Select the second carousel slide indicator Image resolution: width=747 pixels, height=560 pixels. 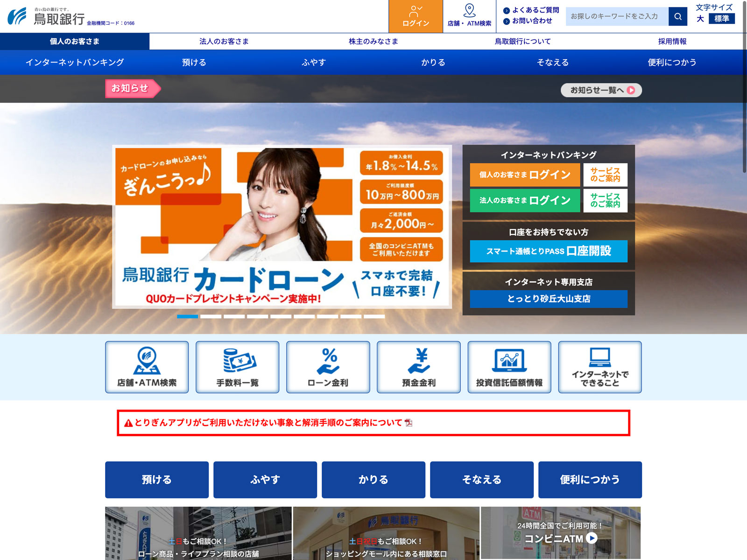[211, 316]
